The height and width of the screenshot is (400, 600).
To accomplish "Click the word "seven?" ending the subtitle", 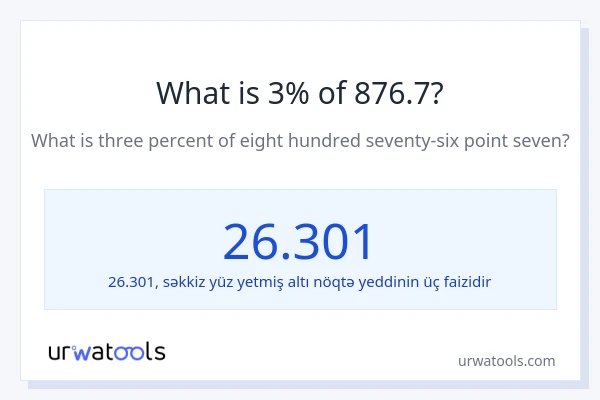I will (x=541, y=141).
